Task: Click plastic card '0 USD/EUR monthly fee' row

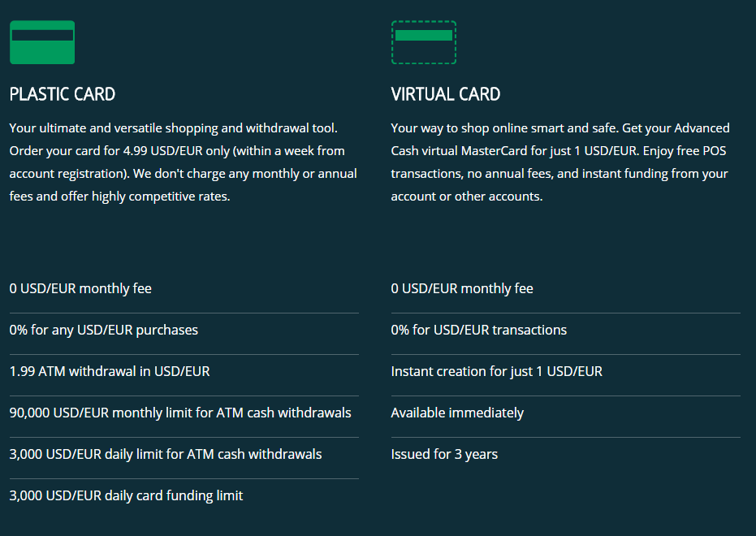Action: 184,289
